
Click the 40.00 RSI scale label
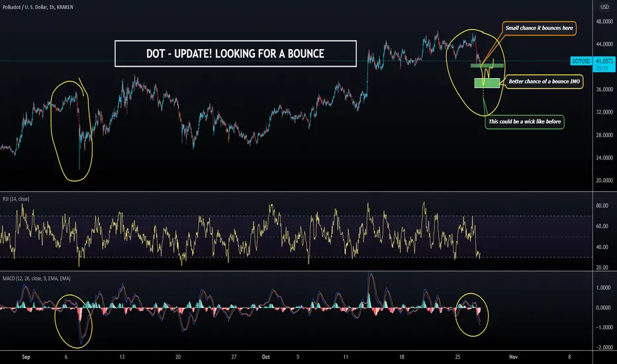[x=602, y=247]
